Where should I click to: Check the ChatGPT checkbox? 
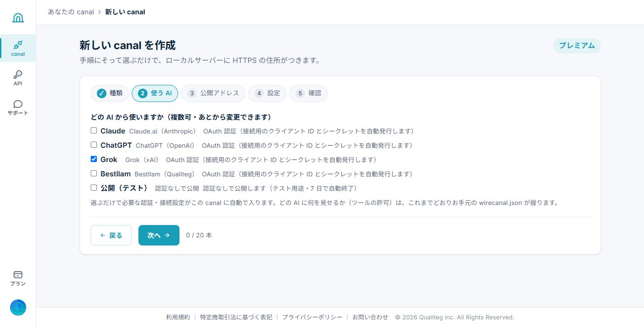(x=94, y=144)
